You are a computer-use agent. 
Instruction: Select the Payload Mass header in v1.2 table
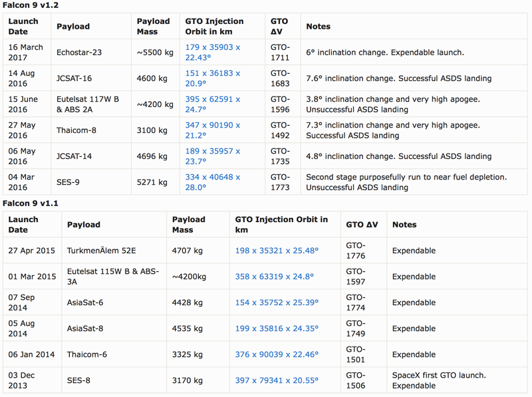(x=154, y=26)
